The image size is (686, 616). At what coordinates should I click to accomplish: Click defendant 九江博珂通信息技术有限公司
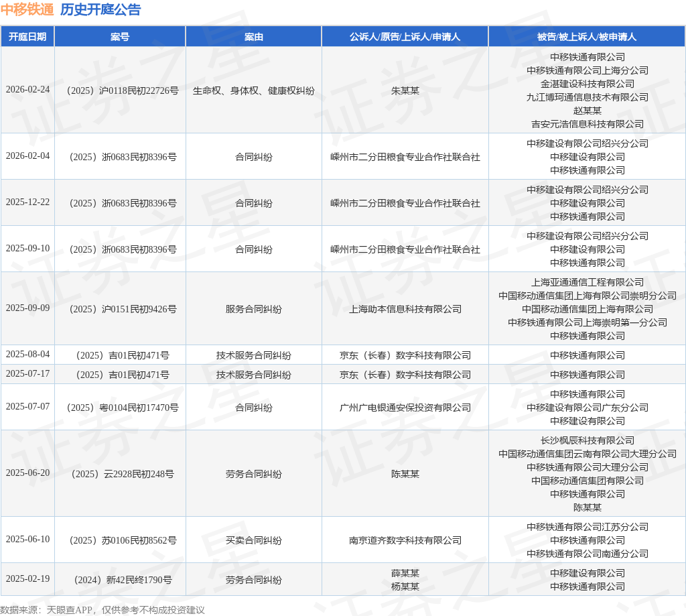click(x=587, y=97)
